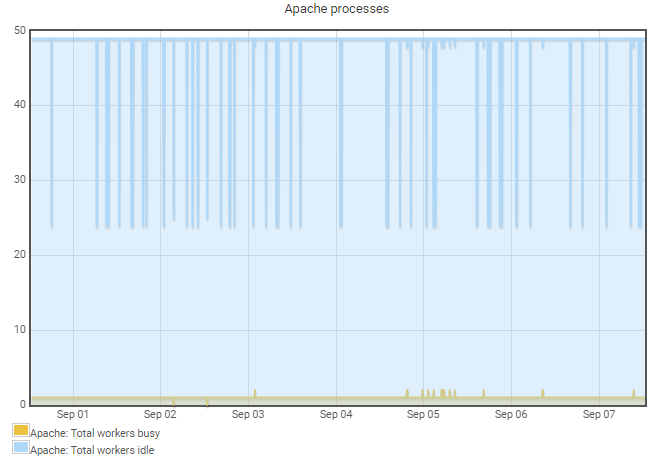Click the blue Total workers idle swatch
Viewport: 660px width, 461px height.
tap(21, 447)
